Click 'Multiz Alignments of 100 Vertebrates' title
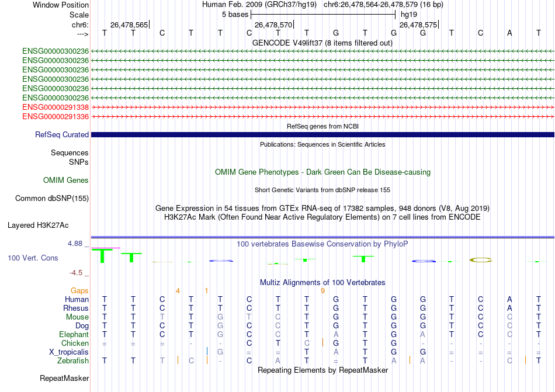The width and height of the screenshot is (555, 392). 322,282
